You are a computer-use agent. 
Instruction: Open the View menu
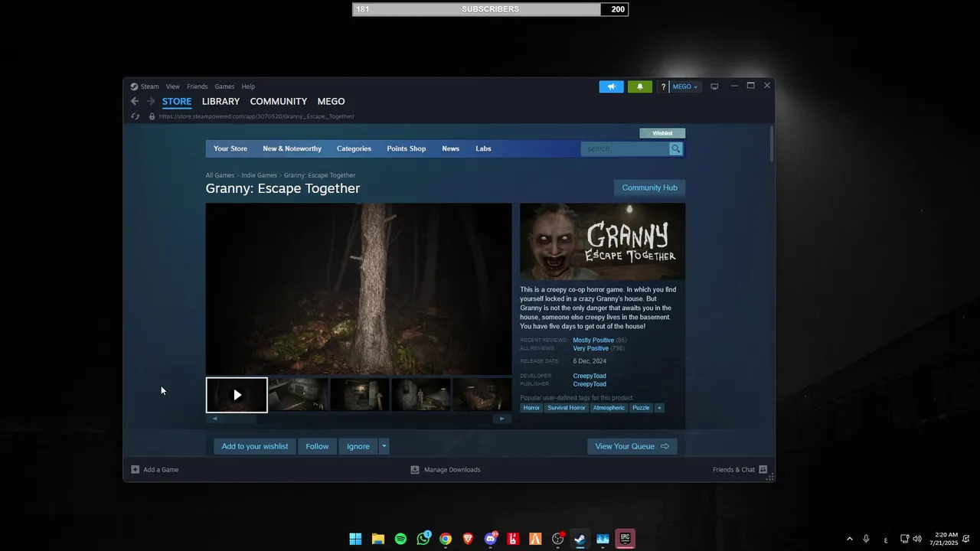[x=173, y=86]
